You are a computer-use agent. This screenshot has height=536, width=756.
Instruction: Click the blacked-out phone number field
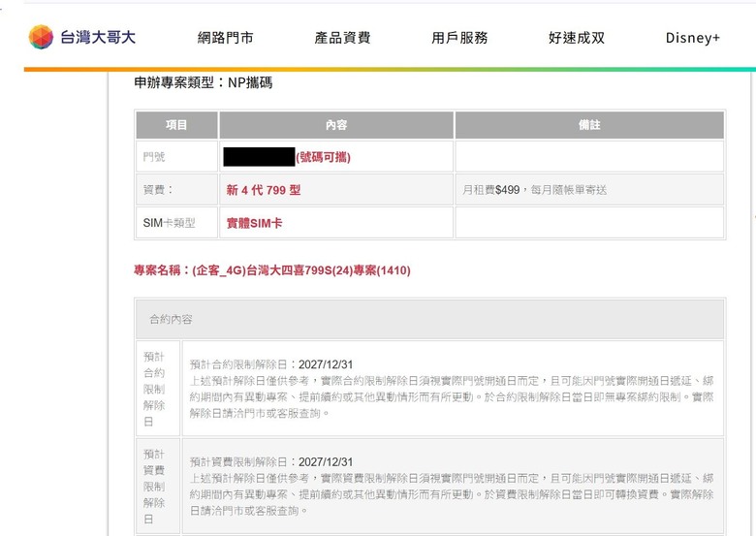coord(260,157)
